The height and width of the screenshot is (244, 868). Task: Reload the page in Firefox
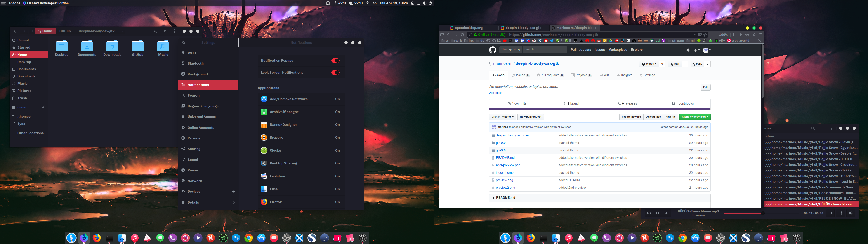pyautogui.click(x=463, y=35)
